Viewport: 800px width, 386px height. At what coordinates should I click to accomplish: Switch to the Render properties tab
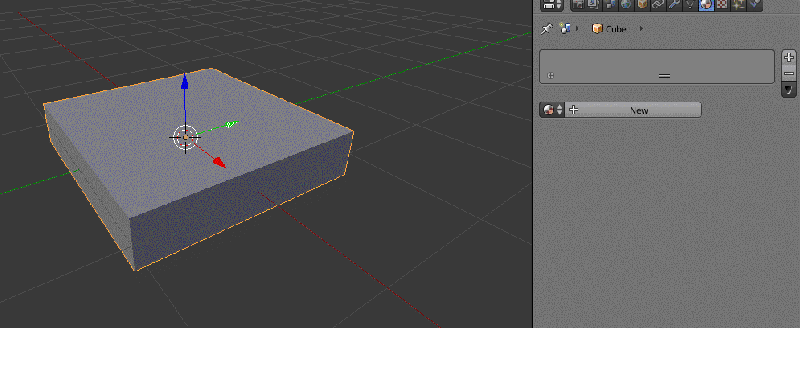coord(579,5)
